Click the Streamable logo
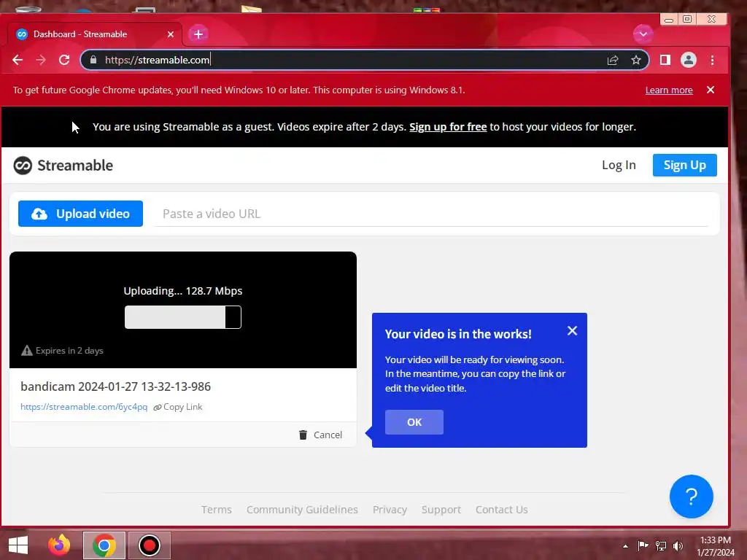This screenshot has width=747, height=560. coord(63,166)
